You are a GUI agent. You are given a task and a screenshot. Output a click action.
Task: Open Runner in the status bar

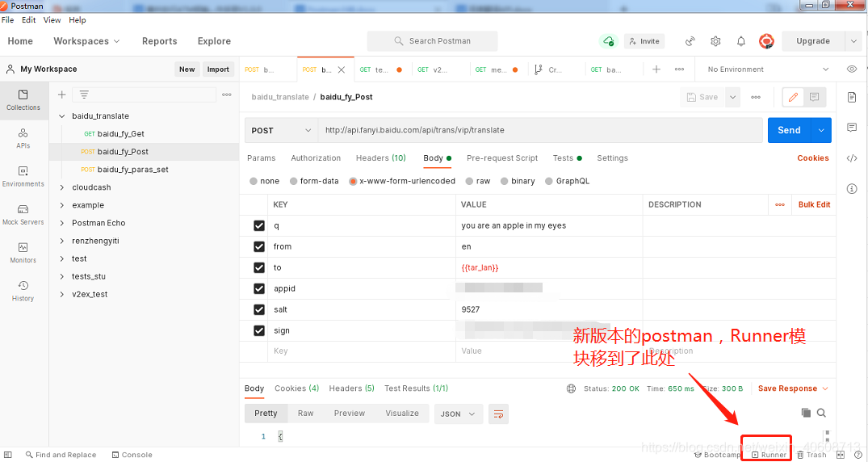point(769,455)
